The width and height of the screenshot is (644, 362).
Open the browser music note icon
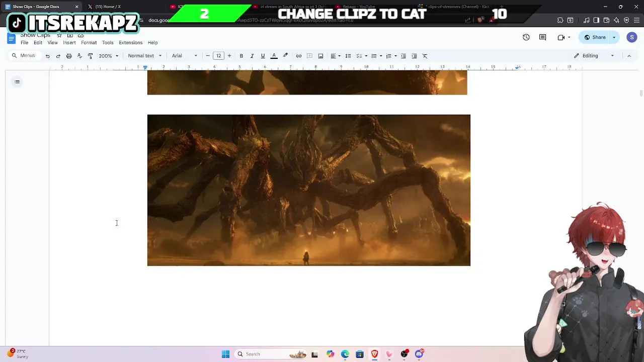(x=587, y=20)
